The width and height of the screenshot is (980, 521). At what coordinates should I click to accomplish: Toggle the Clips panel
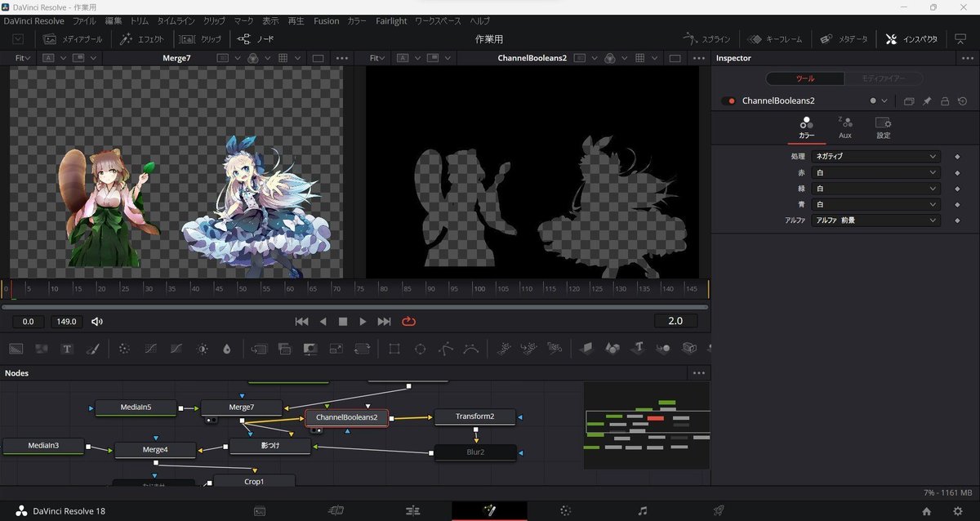pos(200,39)
